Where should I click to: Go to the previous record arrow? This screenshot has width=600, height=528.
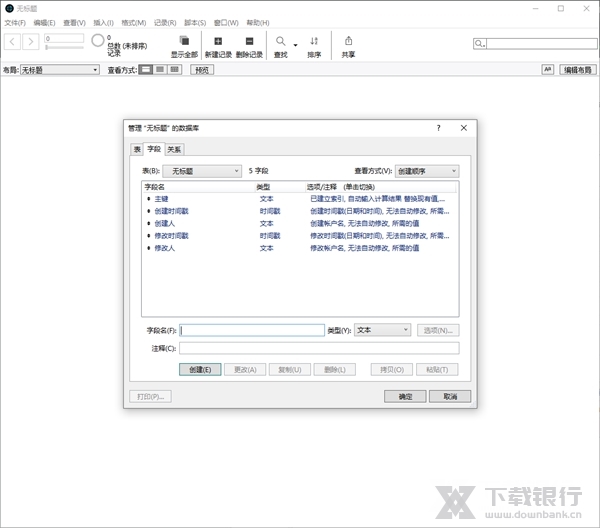[12, 41]
